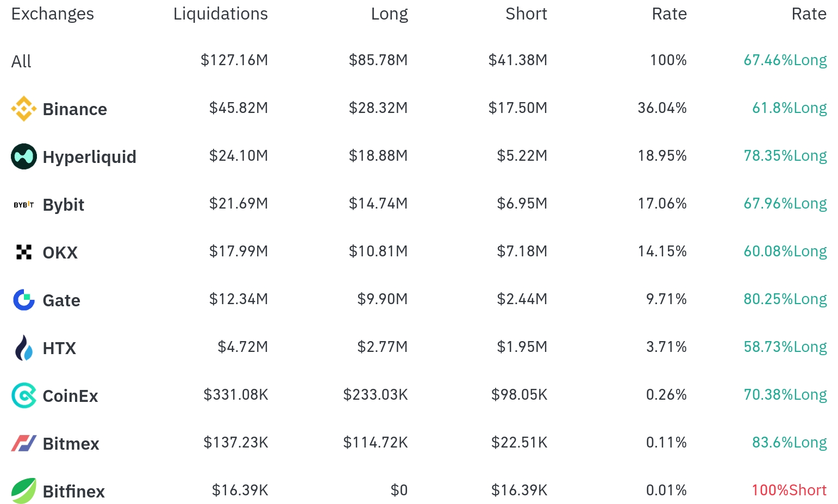Sort by the Long column header

tap(389, 14)
